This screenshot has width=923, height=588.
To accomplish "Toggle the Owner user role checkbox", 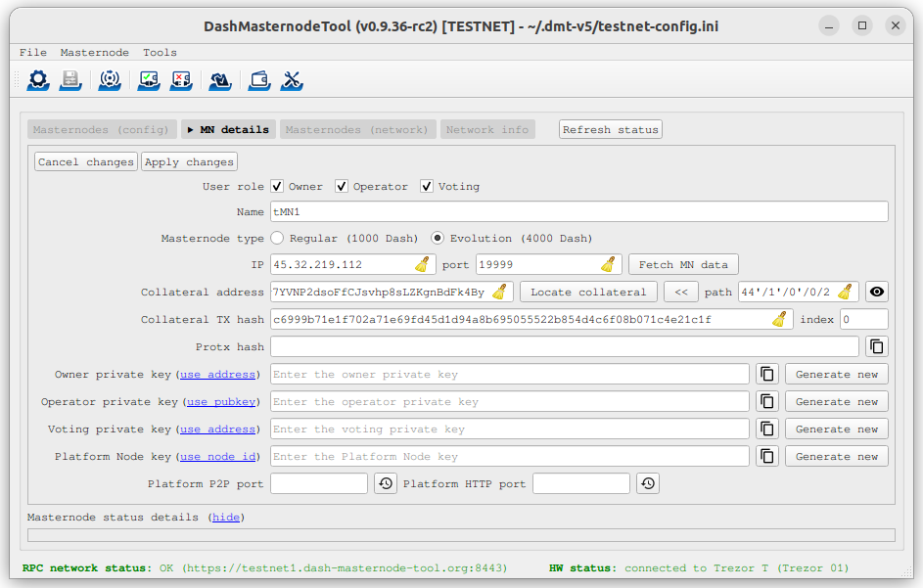I will pos(278,186).
